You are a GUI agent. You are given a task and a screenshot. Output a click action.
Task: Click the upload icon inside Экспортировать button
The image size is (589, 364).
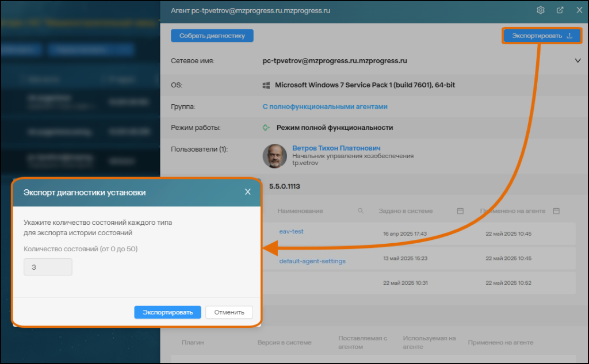[569, 35]
